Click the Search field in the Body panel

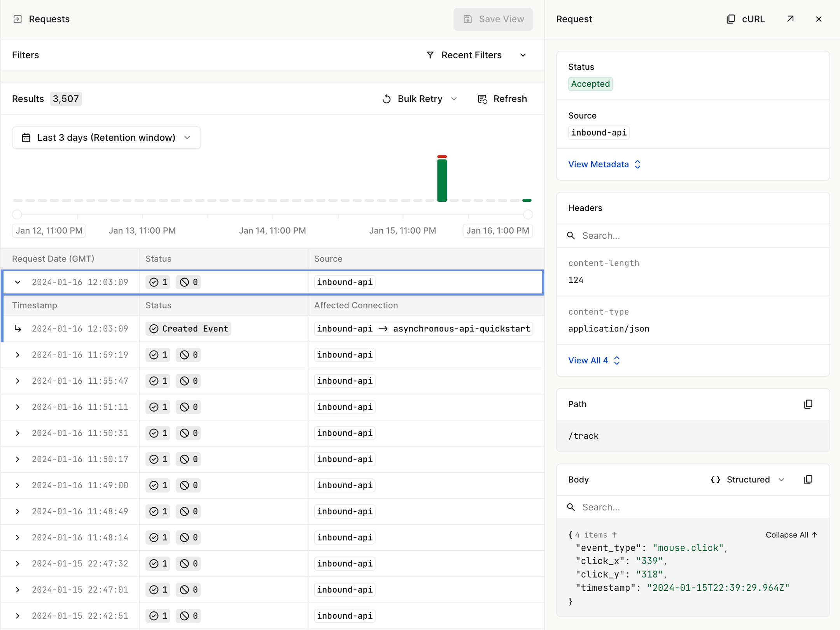[x=622, y=507]
